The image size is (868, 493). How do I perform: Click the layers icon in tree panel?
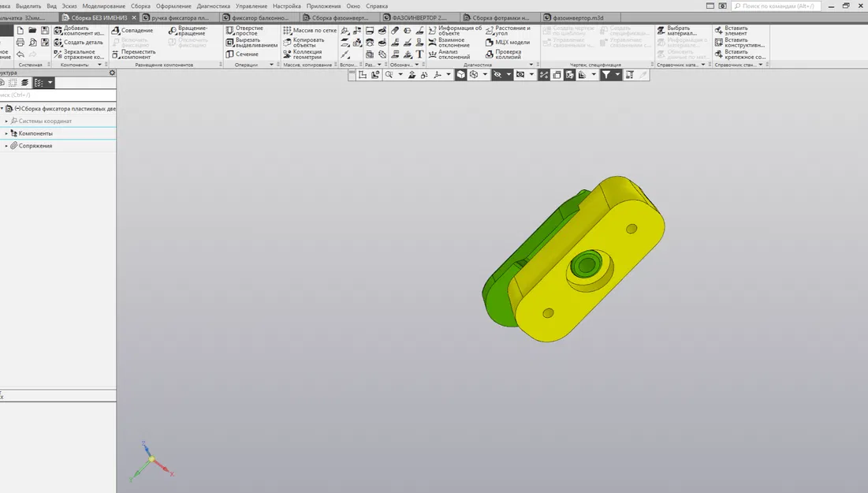[x=25, y=83]
